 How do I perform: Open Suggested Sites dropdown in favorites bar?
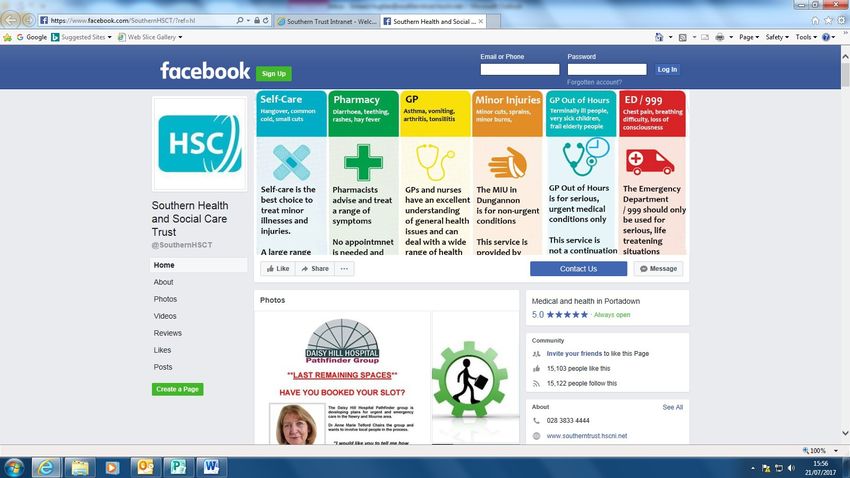click(81, 37)
